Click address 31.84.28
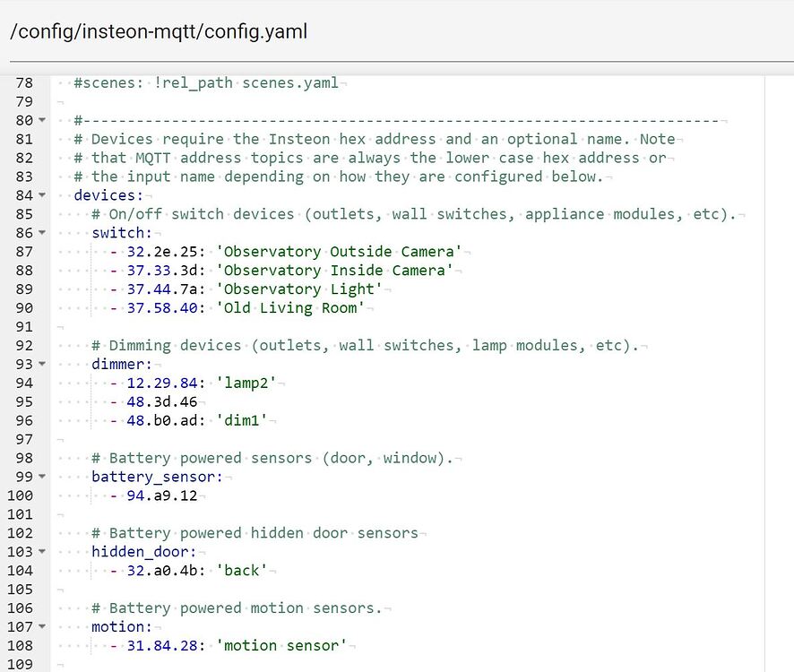 pos(162,646)
